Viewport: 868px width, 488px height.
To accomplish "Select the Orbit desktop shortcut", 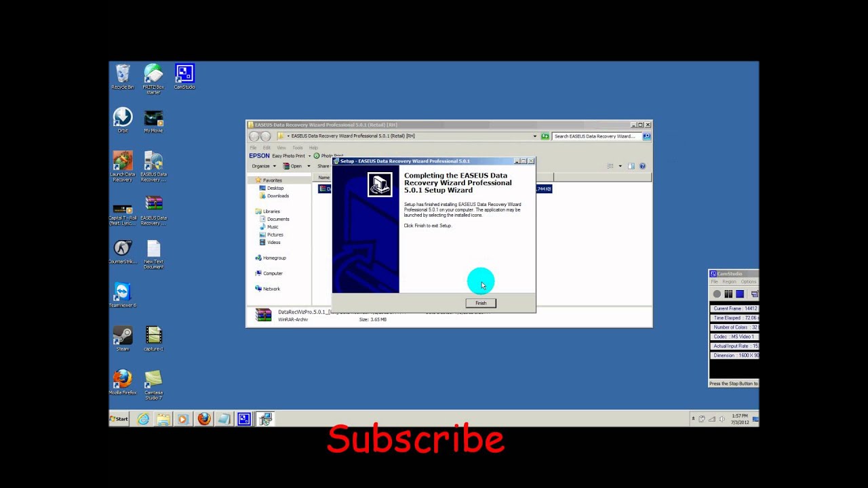I will point(123,120).
